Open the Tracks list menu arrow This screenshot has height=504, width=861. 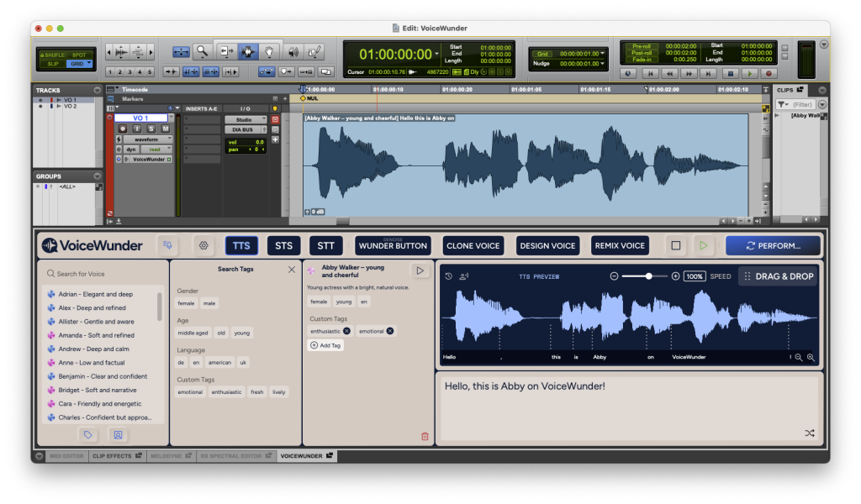click(x=98, y=90)
